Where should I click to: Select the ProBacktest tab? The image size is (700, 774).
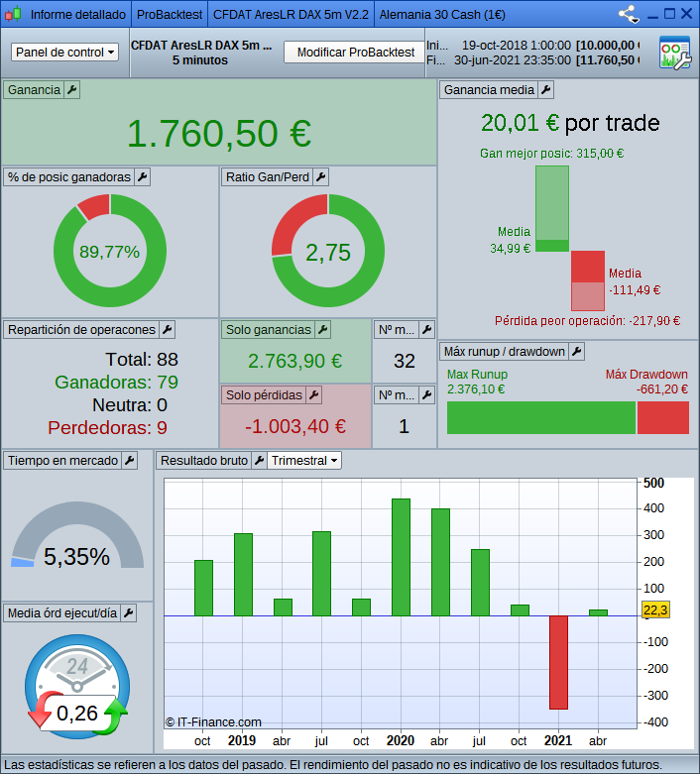170,14
